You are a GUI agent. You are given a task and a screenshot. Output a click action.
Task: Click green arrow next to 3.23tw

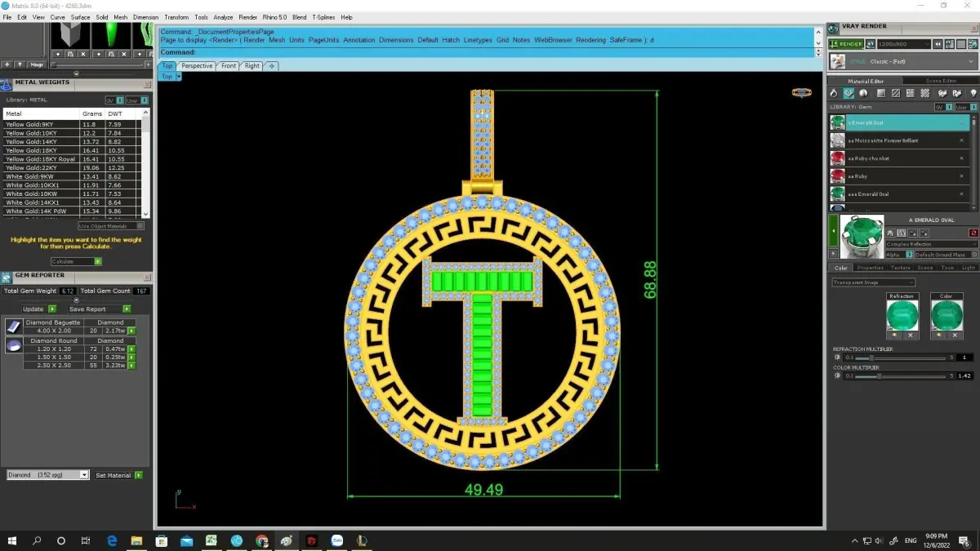131,366
